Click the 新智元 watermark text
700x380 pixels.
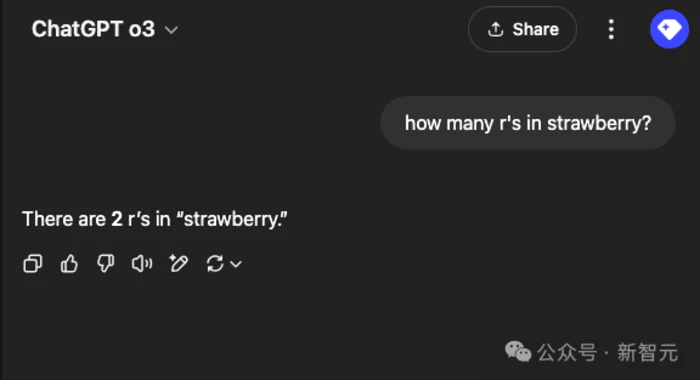647,352
